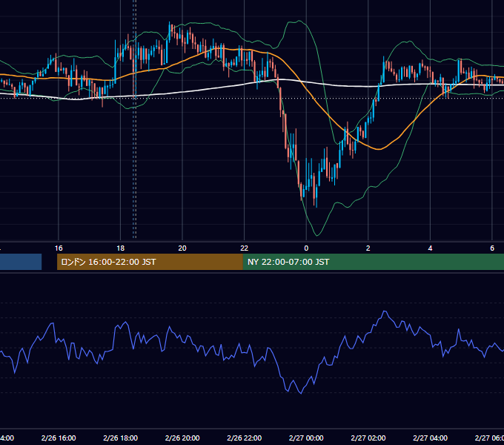
Task: Click the '18' hour label on chart axis
Action: pos(121,248)
